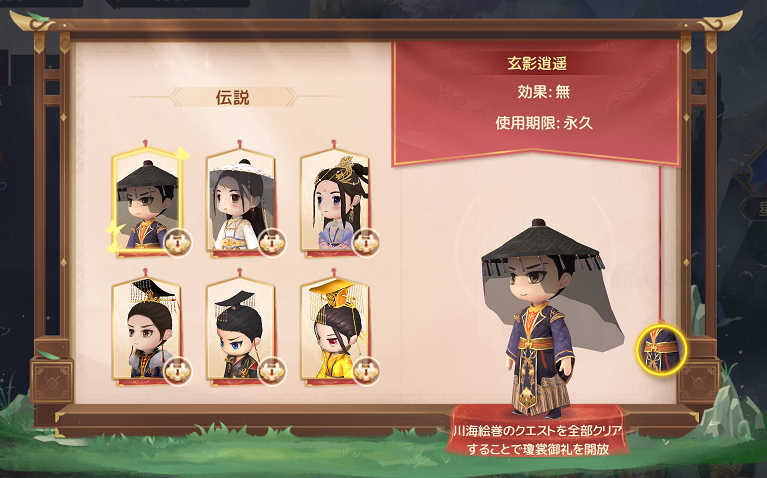This screenshot has width=767, height=478.
Task: Select the beaded crown fur collar costume
Action: tap(147, 329)
